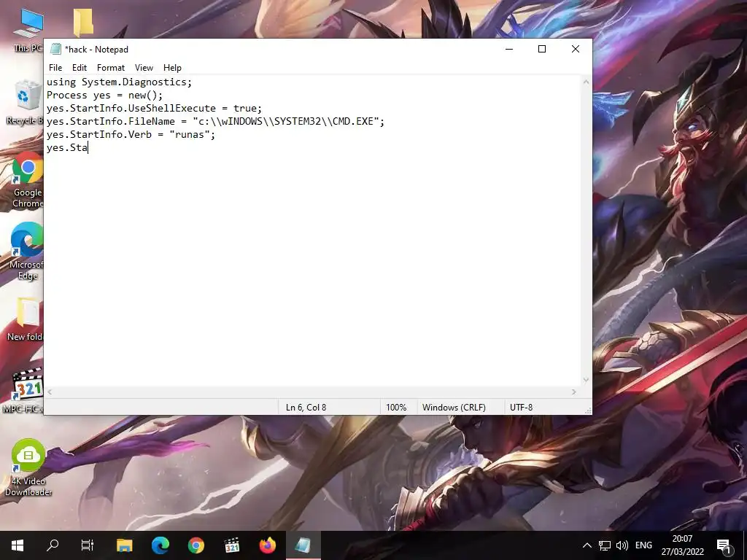Open the clock showing 20:07
747x560 pixels.
pyautogui.click(x=682, y=545)
